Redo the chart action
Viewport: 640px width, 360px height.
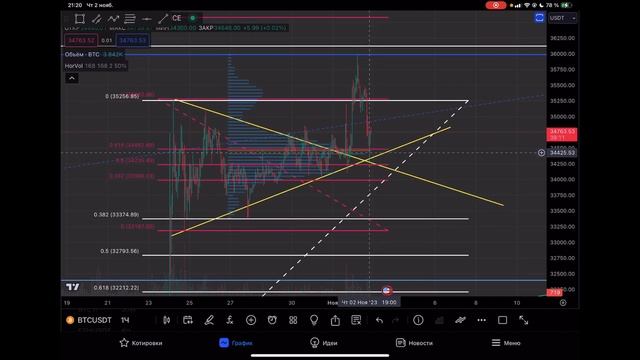396,320
